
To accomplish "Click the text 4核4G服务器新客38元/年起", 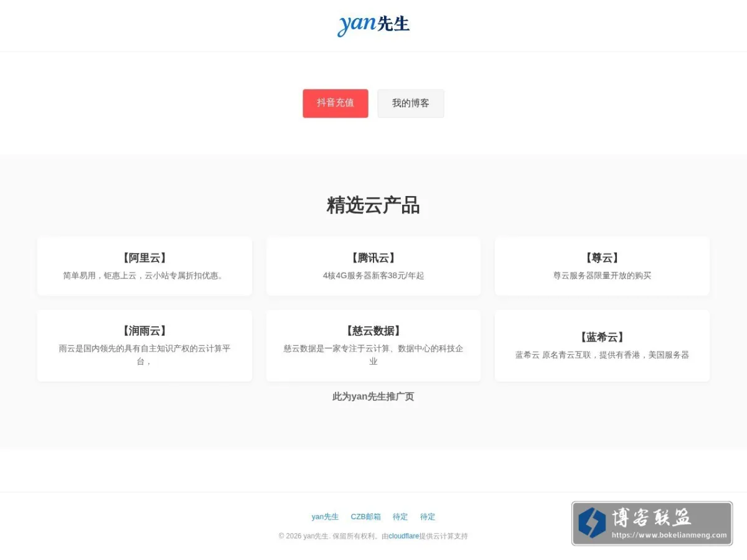I will click(x=374, y=276).
